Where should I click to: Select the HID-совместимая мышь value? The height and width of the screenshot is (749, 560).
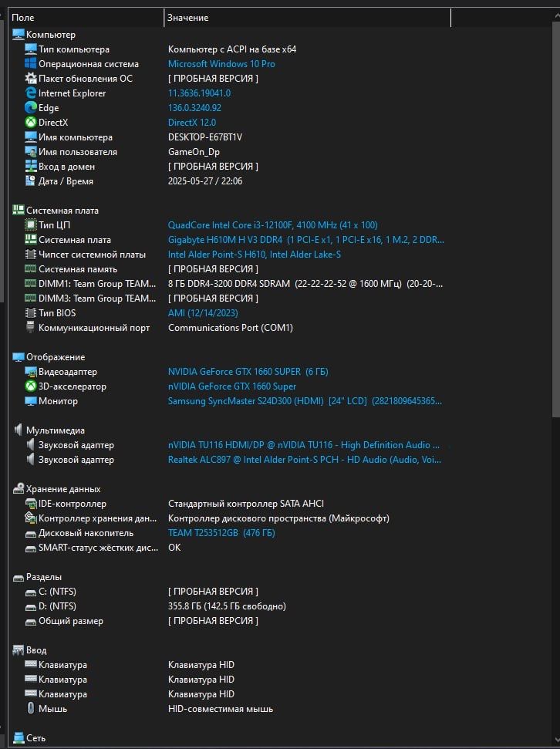221,709
